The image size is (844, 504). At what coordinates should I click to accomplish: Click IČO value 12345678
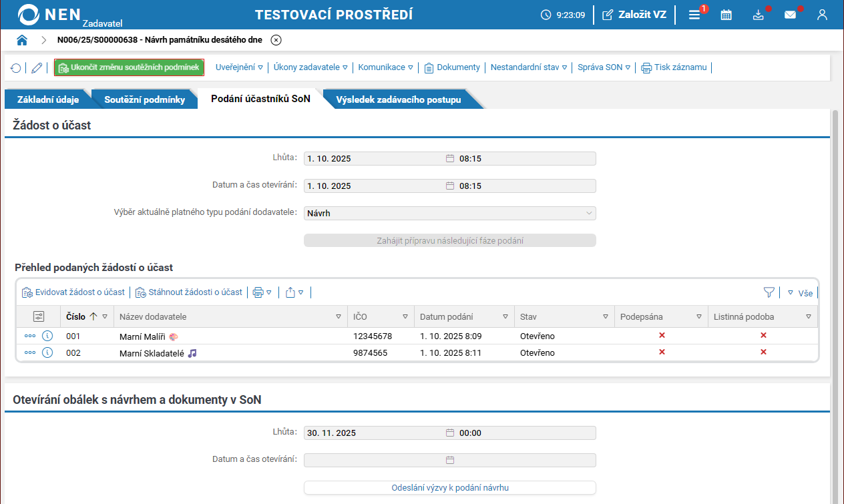(373, 336)
